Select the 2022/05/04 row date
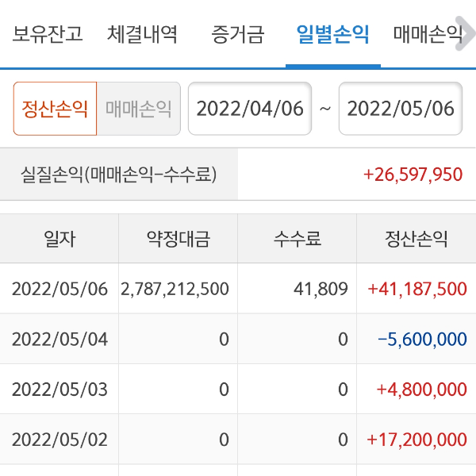Screen dimensions: 476x476 [x=59, y=340]
